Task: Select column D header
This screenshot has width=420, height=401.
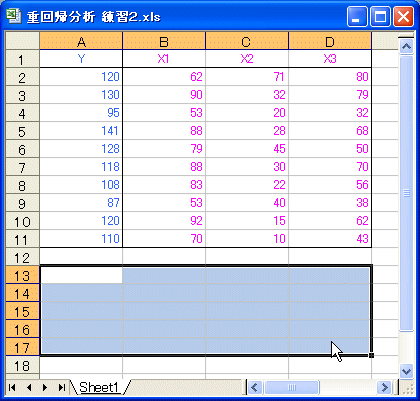Action: pyautogui.click(x=330, y=41)
